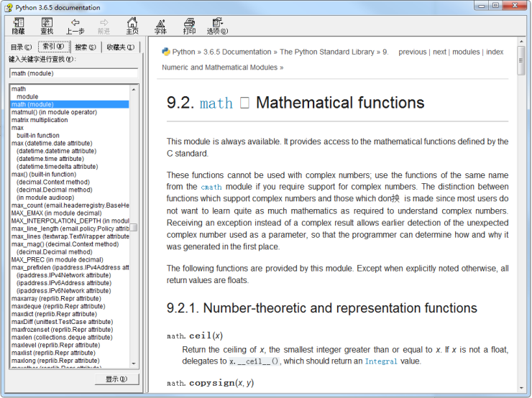Select (ipaddress.IPv6Network attribute) entry
532x398 pixels.
(64, 291)
